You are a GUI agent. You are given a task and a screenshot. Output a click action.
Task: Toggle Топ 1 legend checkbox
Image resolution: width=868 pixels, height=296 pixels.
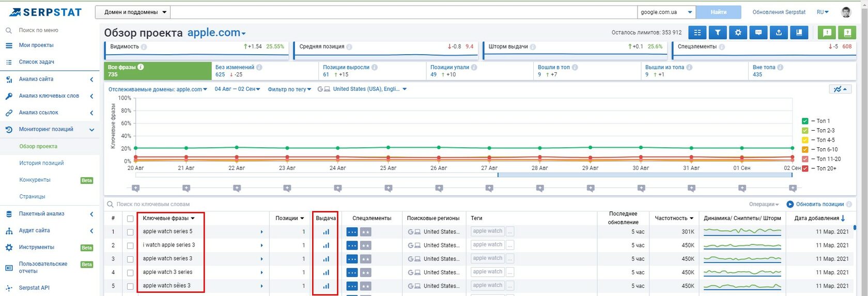coord(805,121)
